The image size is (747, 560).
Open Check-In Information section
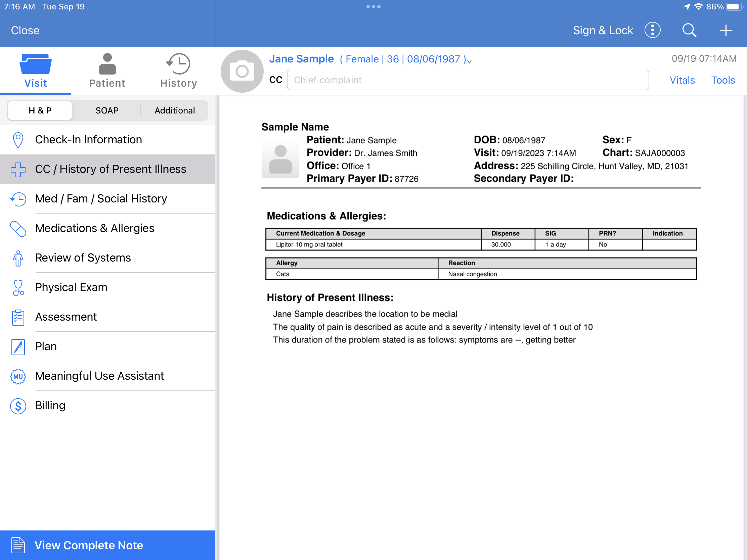107,140
